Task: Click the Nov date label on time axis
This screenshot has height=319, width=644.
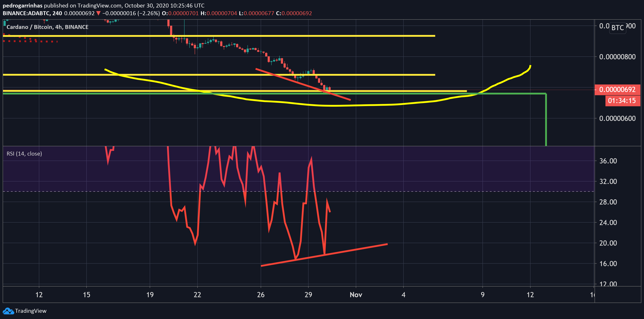Action: [x=356, y=295]
